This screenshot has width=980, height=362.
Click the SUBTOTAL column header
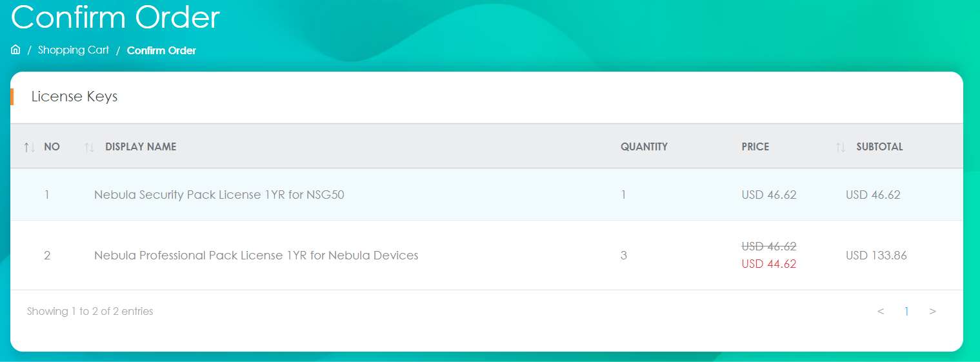coord(879,146)
